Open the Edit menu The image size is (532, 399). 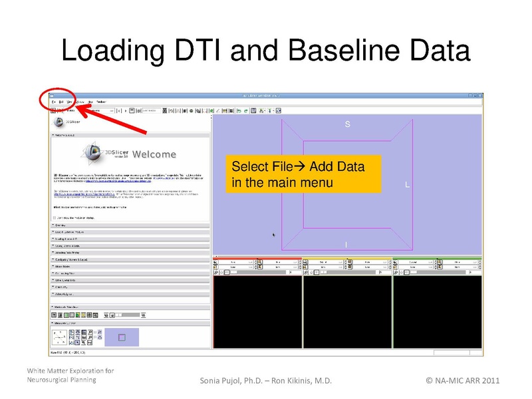point(61,102)
